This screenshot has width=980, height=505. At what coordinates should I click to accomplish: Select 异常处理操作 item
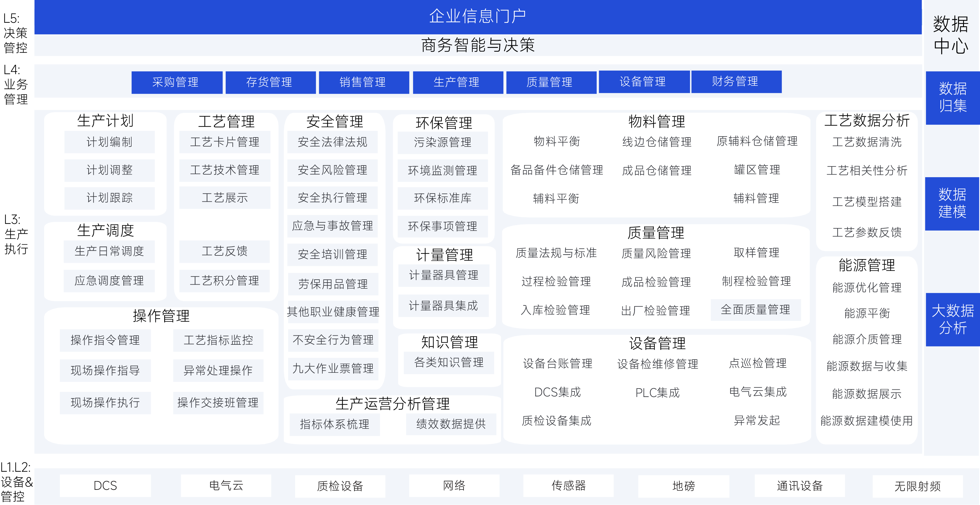pyautogui.click(x=218, y=370)
